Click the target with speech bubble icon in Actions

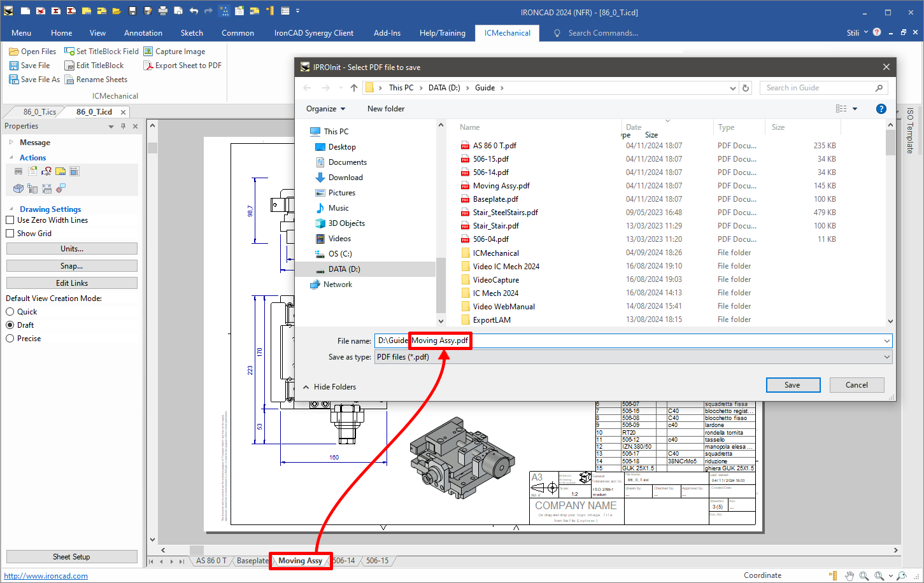[x=60, y=188]
